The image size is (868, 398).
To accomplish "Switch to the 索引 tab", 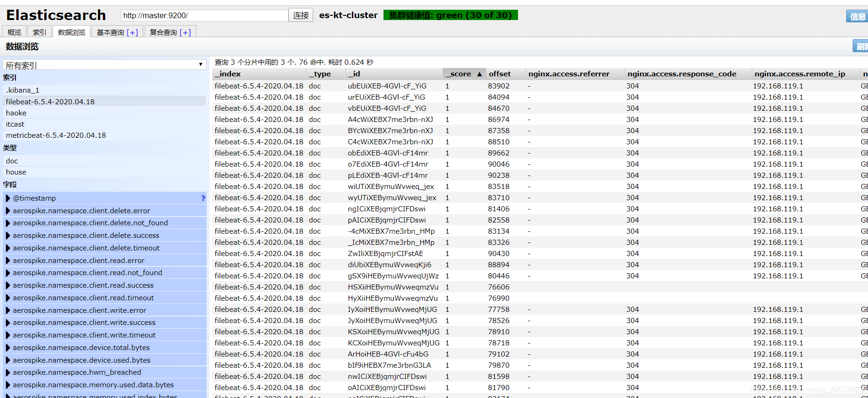I will (40, 32).
